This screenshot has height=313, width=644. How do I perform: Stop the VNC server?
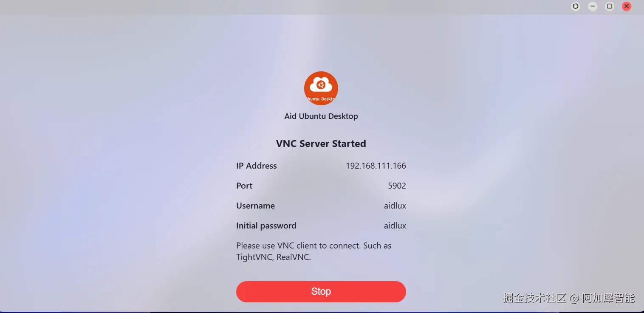coord(321,292)
